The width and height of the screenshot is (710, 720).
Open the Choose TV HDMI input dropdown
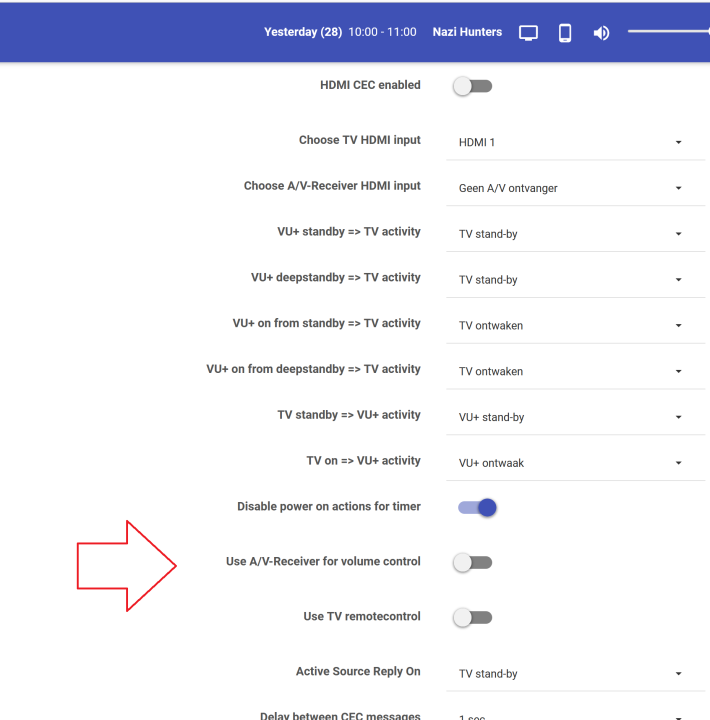[x=574, y=142]
